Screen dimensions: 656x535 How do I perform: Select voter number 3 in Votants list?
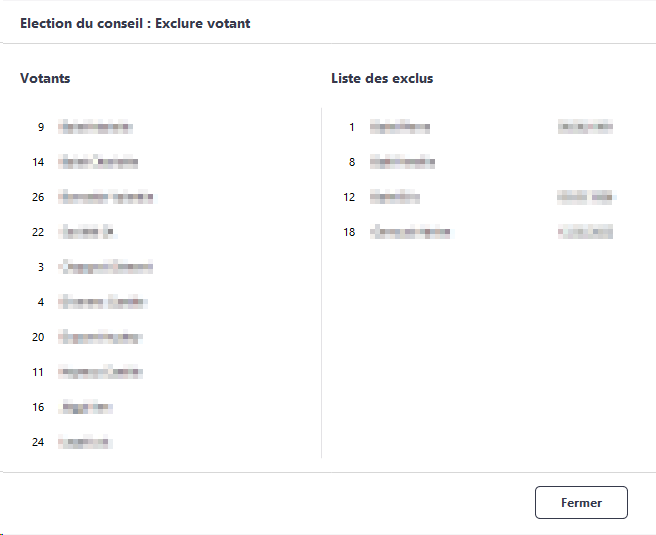tap(106, 267)
